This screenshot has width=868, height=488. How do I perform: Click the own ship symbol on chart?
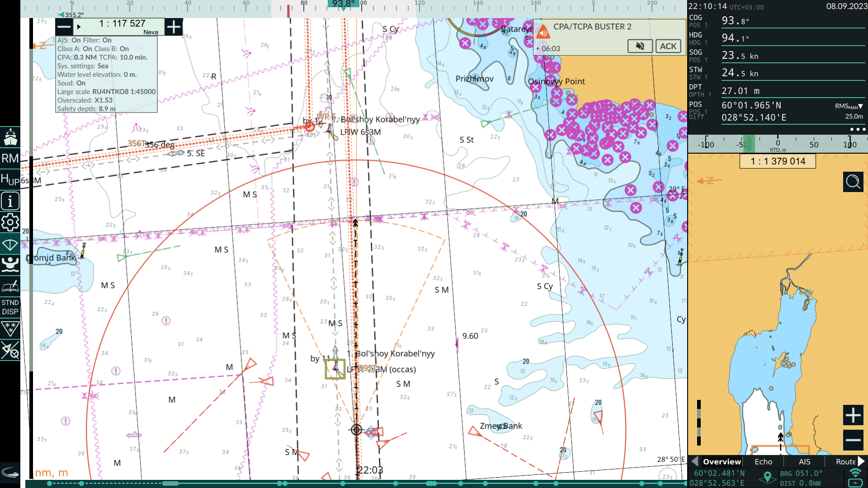(x=356, y=430)
